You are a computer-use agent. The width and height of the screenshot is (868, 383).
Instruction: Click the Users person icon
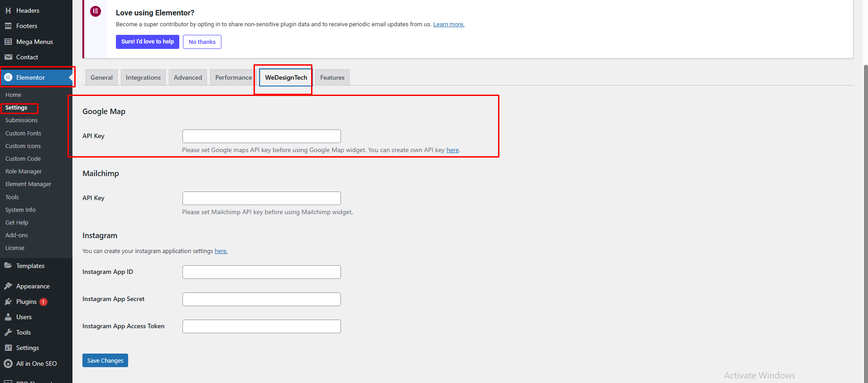[x=8, y=317]
